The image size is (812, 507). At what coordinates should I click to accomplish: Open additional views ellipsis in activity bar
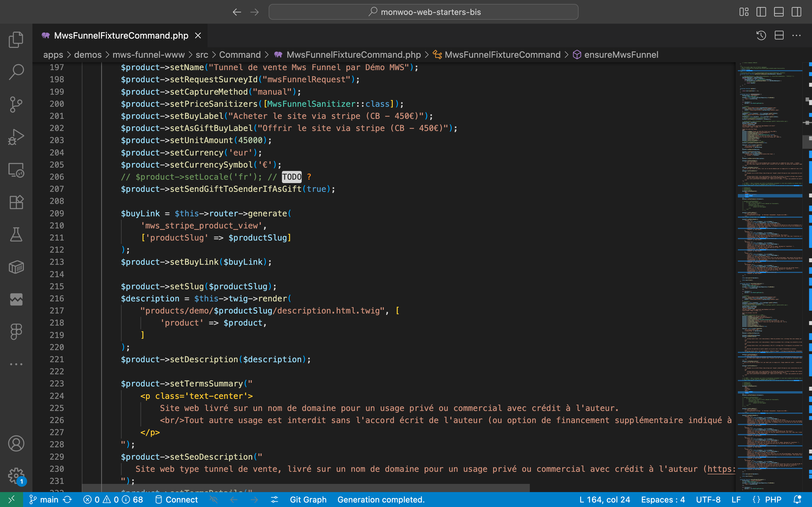16,364
